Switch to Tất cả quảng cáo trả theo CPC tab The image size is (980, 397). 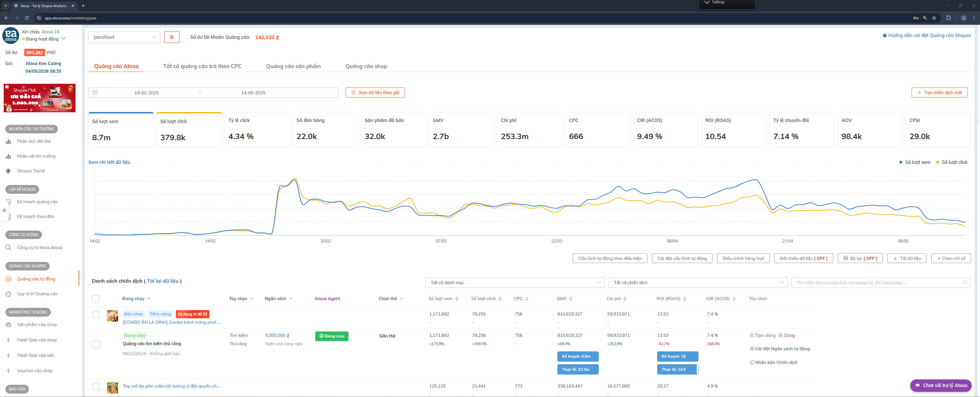[x=202, y=66]
